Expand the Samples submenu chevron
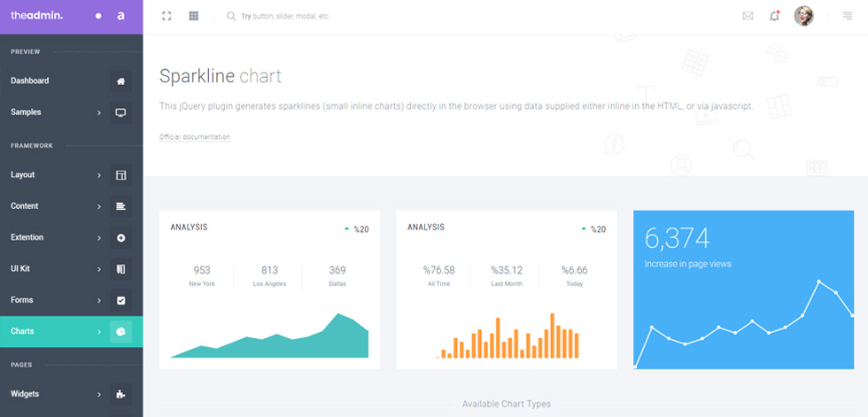The width and height of the screenshot is (868, 417). [x=99, y=112]
